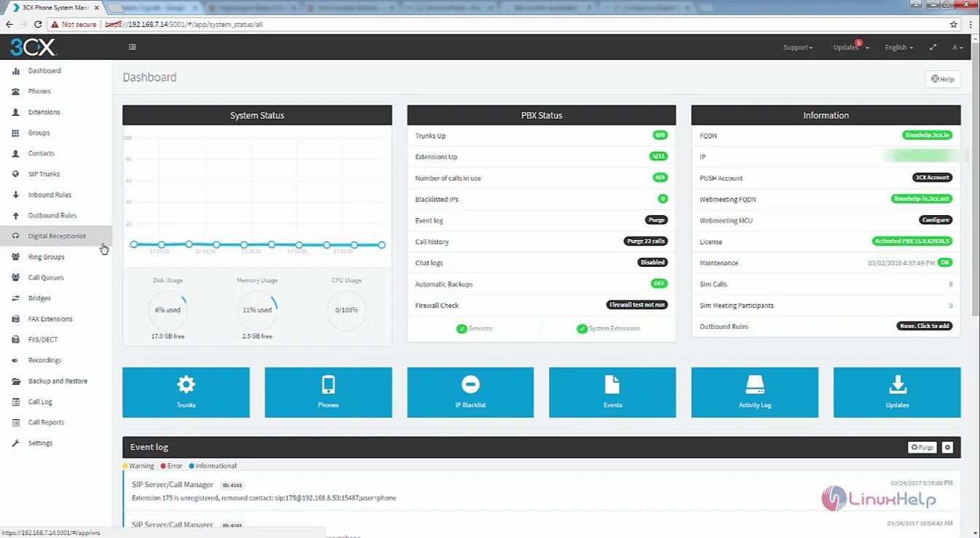The image size is (980, 538).
Task: Click the FAX Extensions icon
Action: point(15,319)
